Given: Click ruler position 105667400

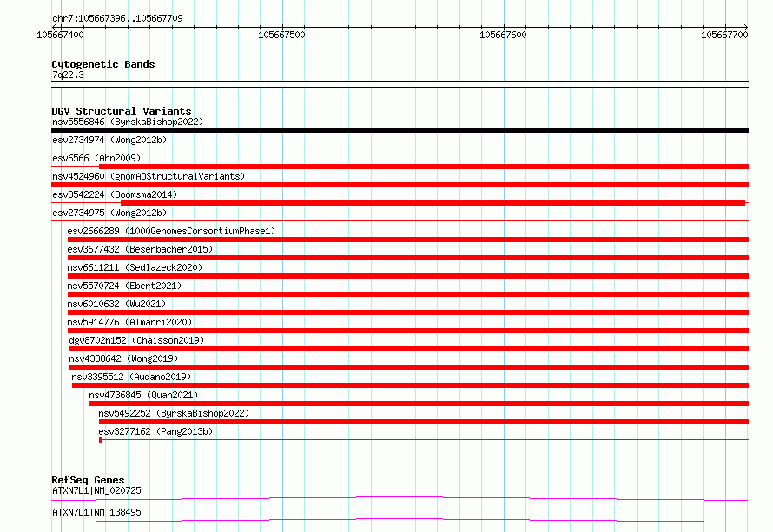Looking at the screenshot, I should pyautogui.click(x=60, y=35).
